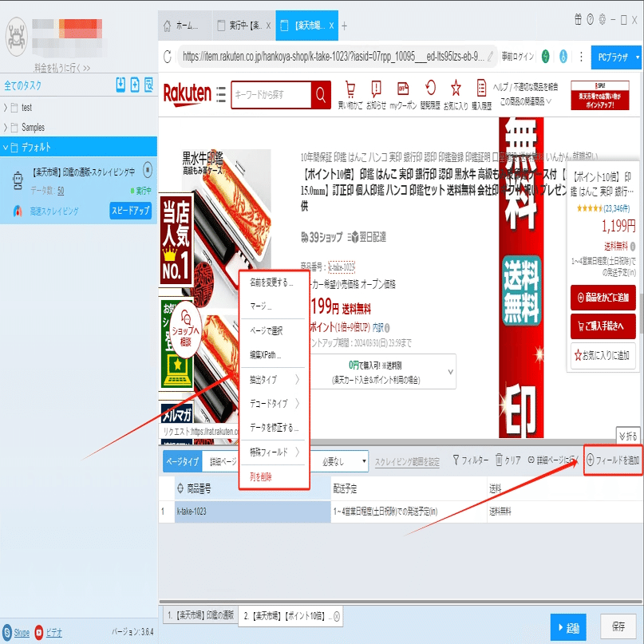This screenshot has width=644, height=644.
Task: Click the 料金を払うに行く link
Action: pyautogui.click(x=62, y=68)
